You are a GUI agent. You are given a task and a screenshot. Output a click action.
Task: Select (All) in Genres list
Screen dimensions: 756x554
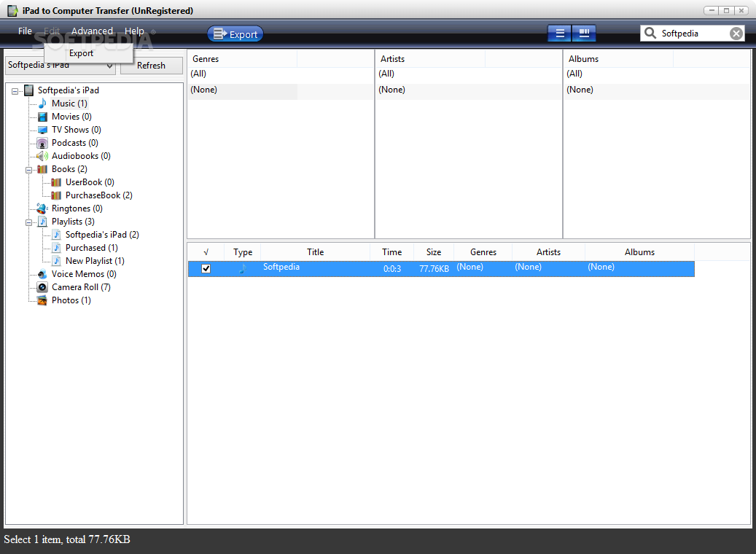point(198,74)
